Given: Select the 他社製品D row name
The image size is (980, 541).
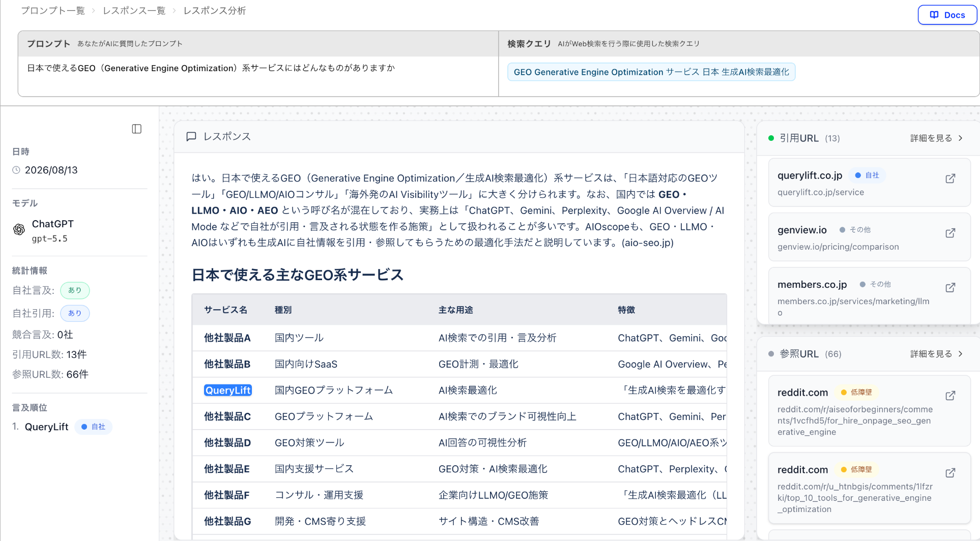Looking at the screenshot, I should pos(227,443).
